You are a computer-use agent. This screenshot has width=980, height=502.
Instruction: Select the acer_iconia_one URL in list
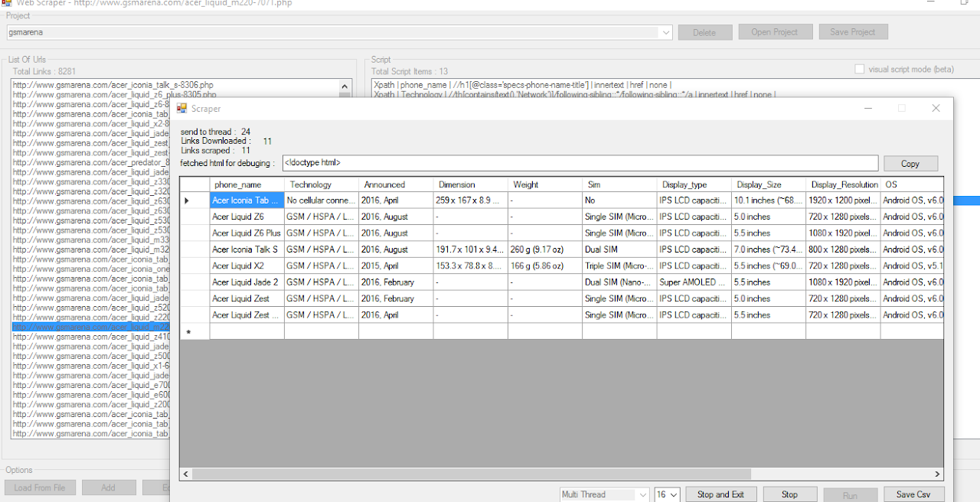click(91, 269)
